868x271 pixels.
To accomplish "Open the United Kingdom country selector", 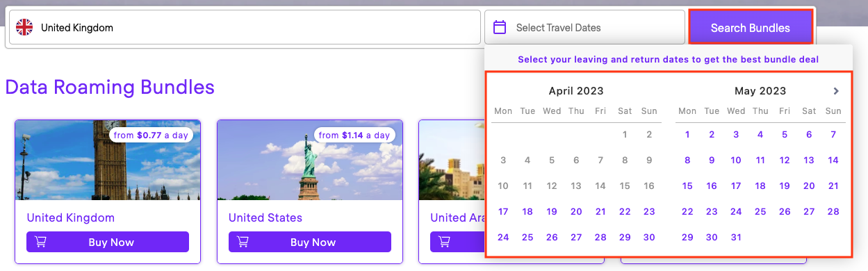I will (x=245, y=28).
